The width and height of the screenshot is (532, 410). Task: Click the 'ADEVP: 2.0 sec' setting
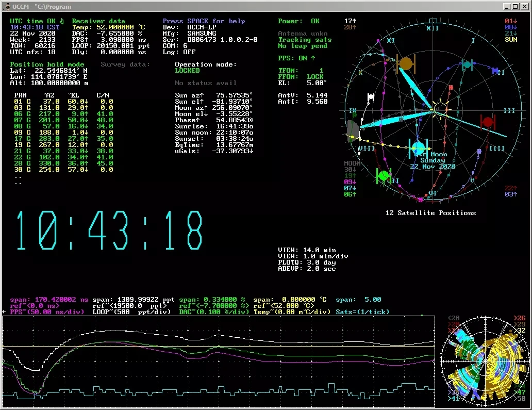[307, 269]
